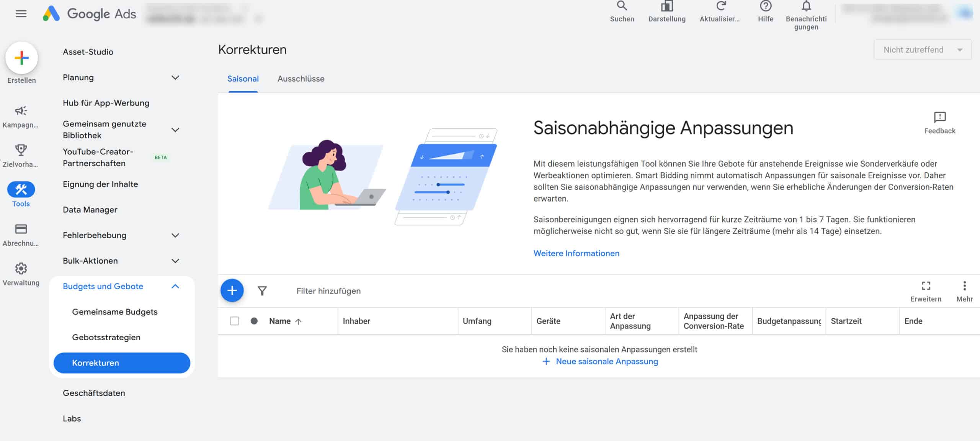Viewport: 980px width, 441px height.
Task: Open Gebotsstrategien menu item
Action: pyautogui.click(x=106, y=338)
